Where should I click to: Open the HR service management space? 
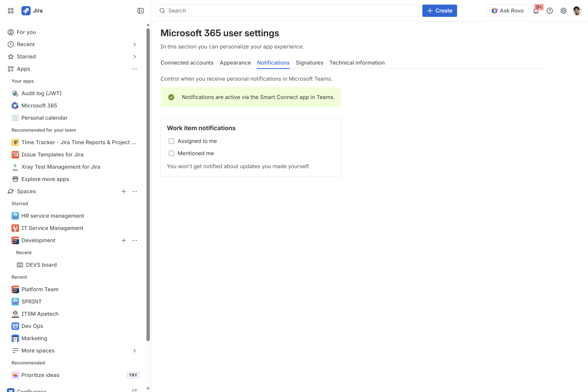point(53,216)
